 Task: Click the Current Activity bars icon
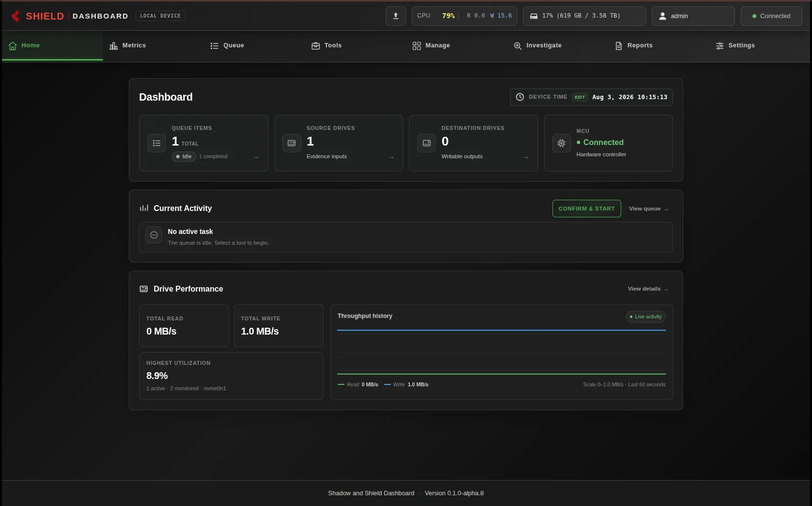pyautogui.click(x=144, y=208)
